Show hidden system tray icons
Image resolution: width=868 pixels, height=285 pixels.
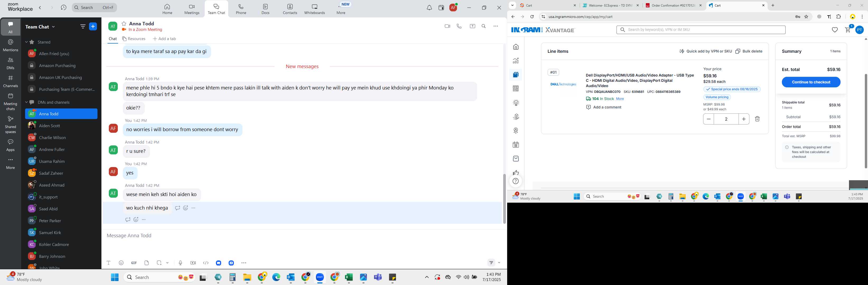coord(427,277)
